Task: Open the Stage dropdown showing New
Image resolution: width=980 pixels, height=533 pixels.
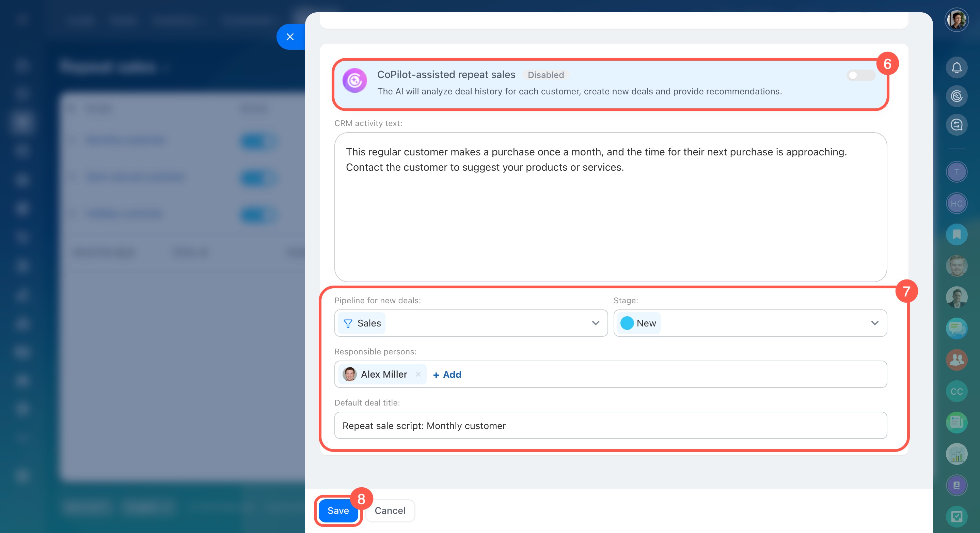Action: click(x=749, y=323)
